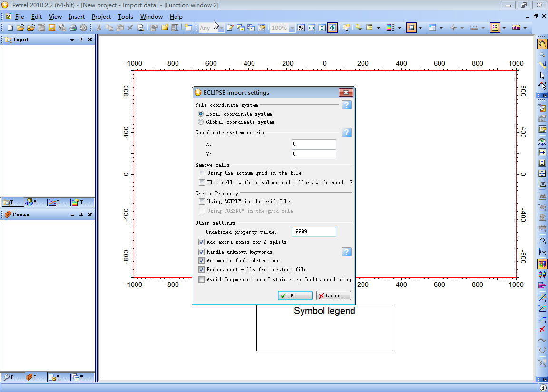
Task: Close the Cases pane
Action: tap(90, 215)
